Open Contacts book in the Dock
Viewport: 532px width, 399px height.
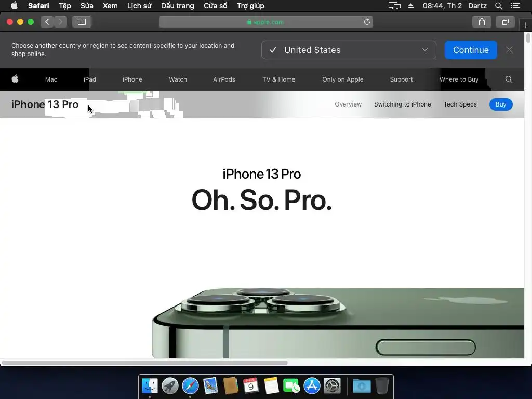(231, 386)
